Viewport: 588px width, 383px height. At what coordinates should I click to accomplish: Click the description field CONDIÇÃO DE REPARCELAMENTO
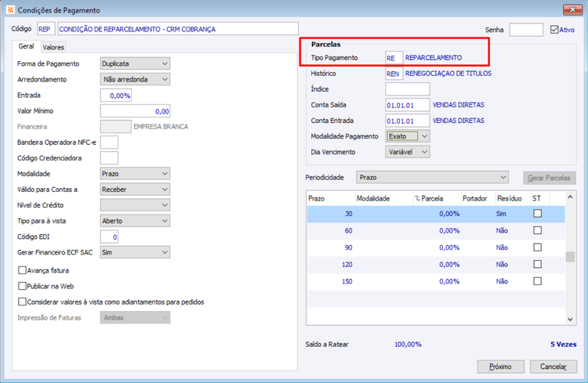pos(178,29)
